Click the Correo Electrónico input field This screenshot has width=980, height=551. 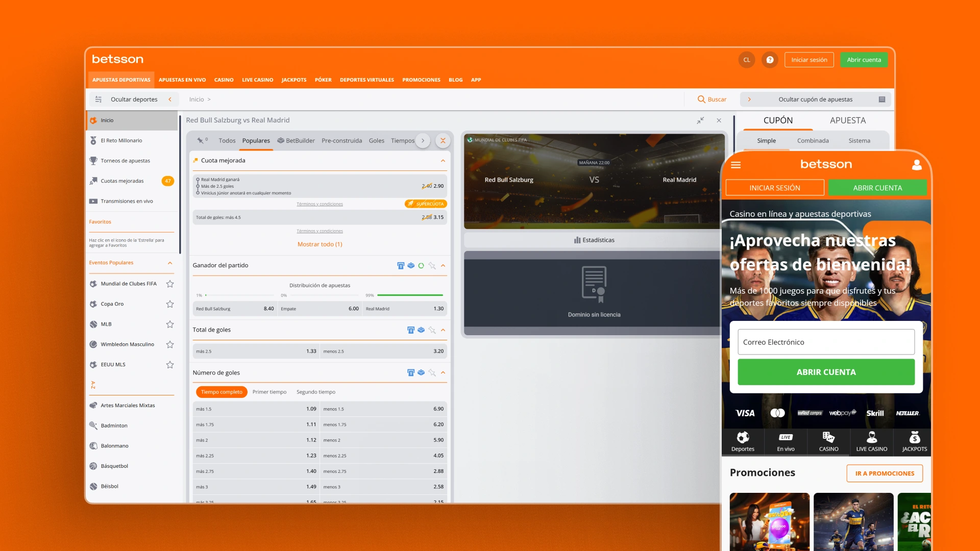826,342
